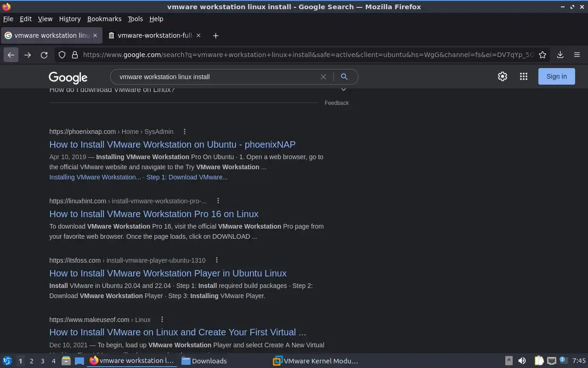Select workspace 1 in taskbar pager

point(20,361)
